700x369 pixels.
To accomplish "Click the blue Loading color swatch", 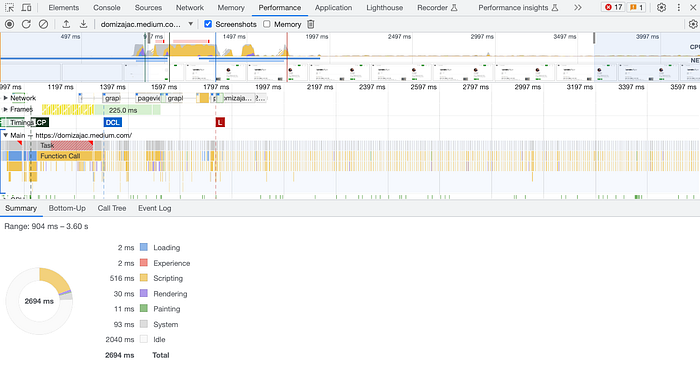I will [x=144, y=247].
